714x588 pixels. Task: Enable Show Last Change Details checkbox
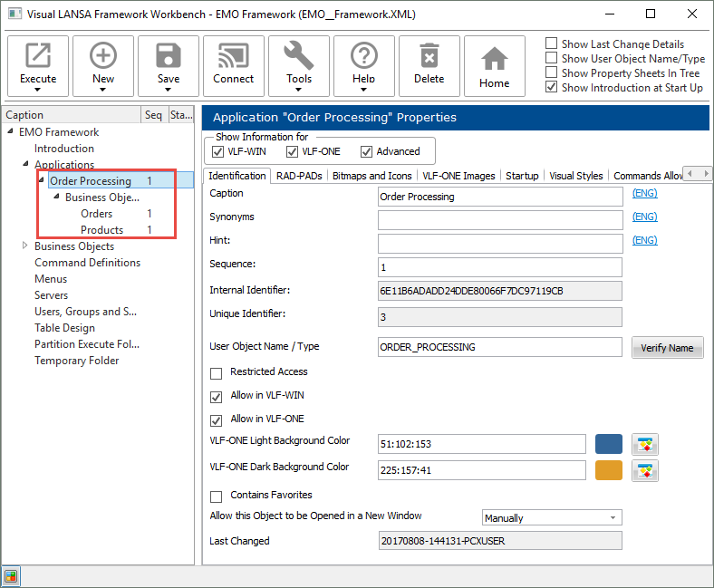point(552,43)
